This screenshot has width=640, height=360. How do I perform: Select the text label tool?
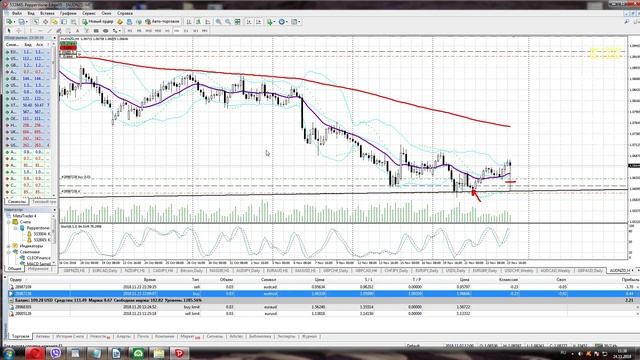pos(87,31)
